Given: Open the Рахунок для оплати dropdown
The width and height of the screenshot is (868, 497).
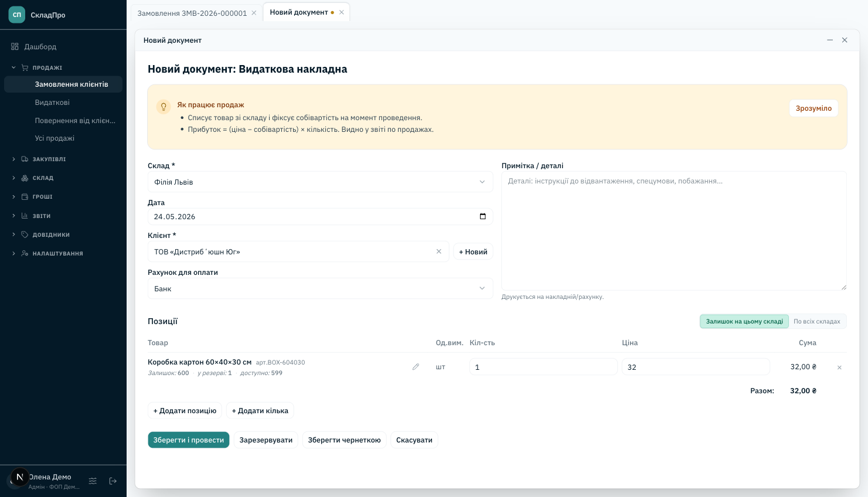Looking at the screenshot, I should [x=320, y=288].
